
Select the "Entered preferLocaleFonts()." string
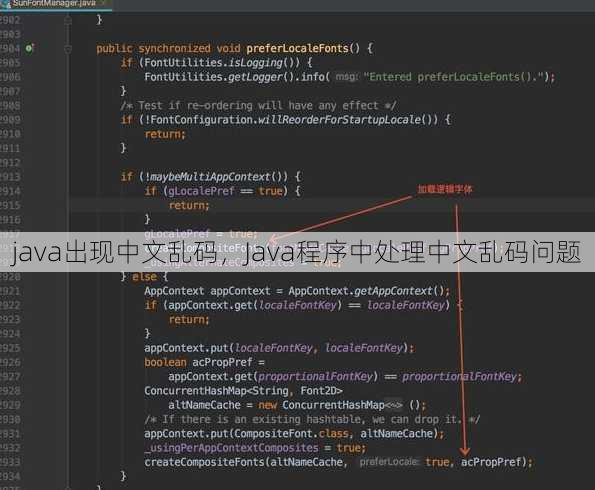[x=453, y=77]
